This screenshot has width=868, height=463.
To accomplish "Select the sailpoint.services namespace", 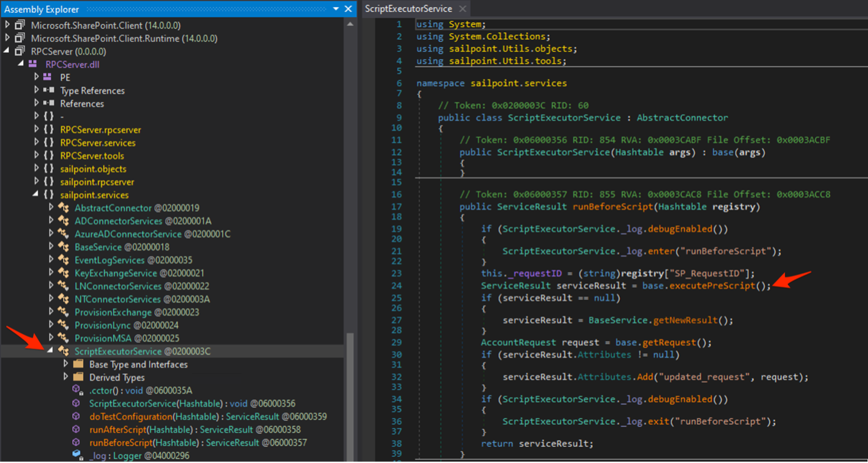I will click(x=94, y=195).
